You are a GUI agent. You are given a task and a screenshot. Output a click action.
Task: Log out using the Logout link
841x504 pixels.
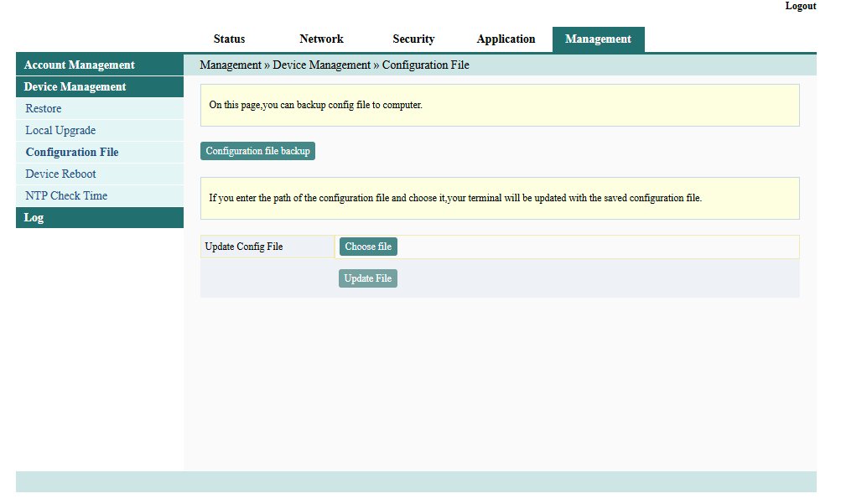tap(800, 6)
